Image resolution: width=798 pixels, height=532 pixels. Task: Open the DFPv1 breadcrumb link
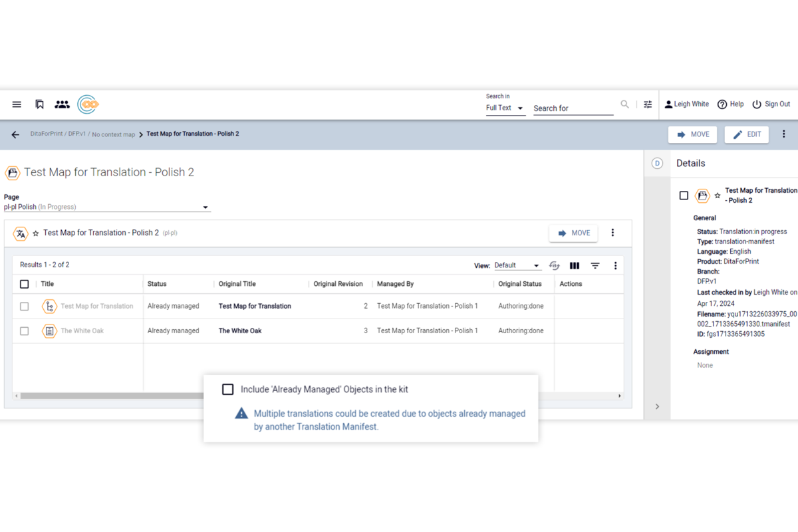coord(76,134)
